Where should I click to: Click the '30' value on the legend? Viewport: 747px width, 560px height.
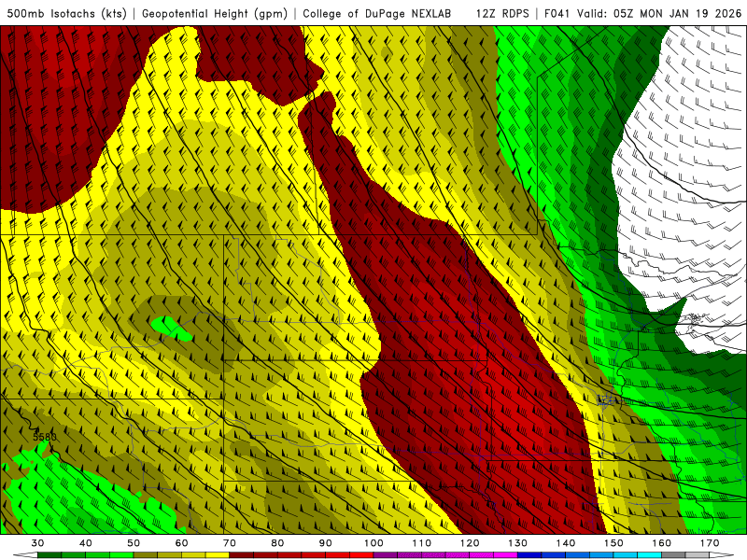(x=37, y=543)
